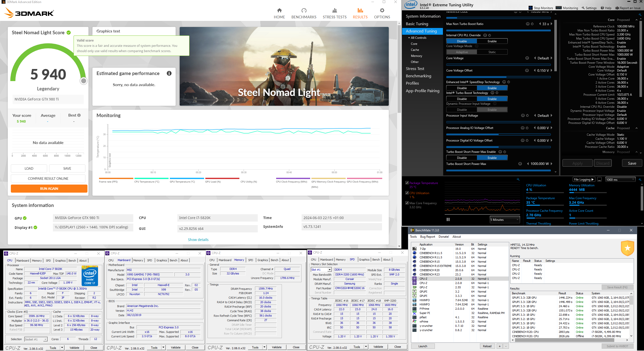Open Help icon in Intel XTU
The height and width of the screenshot is (351, 644).
click(602, 8)
